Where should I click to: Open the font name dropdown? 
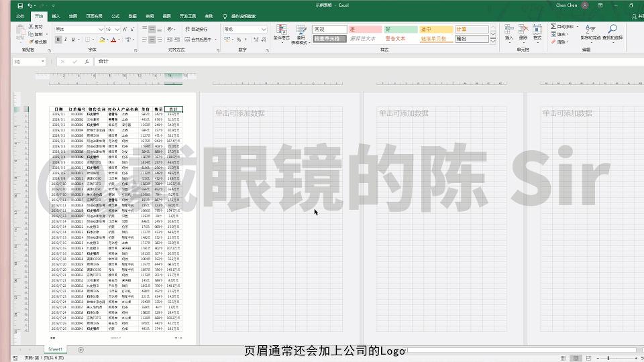pos(101,29)
